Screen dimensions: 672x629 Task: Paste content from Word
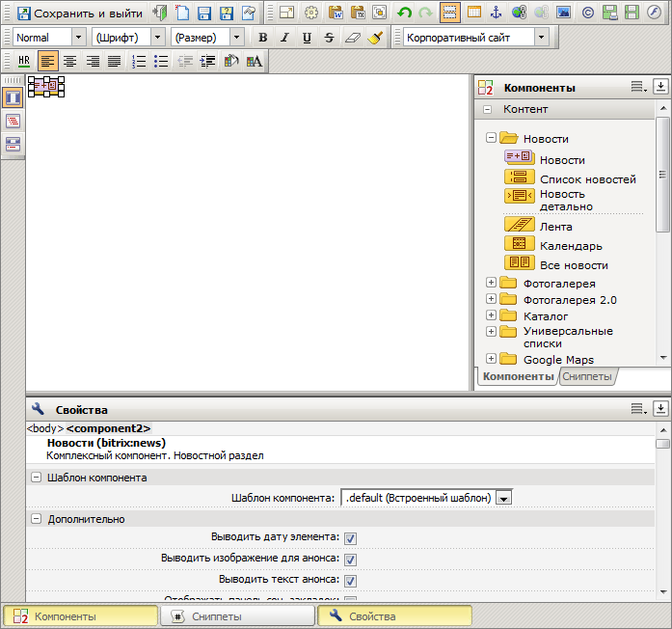coord(336,13)
